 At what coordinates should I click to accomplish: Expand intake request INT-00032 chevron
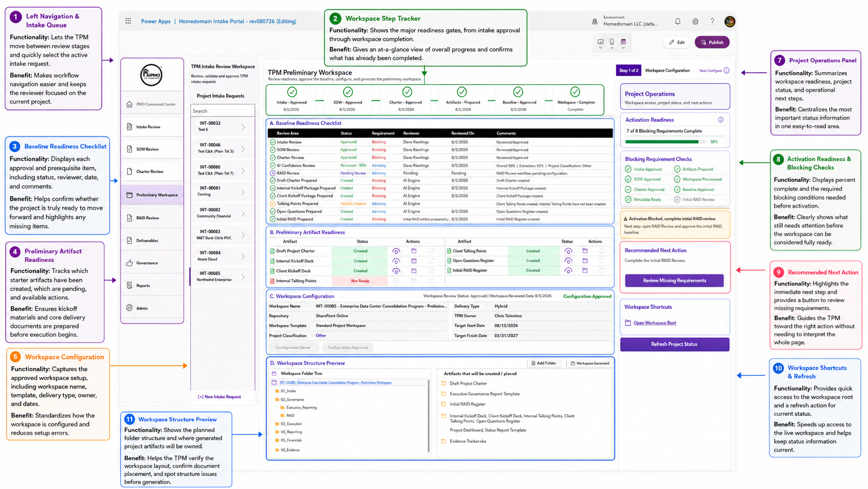click(243, 127)
